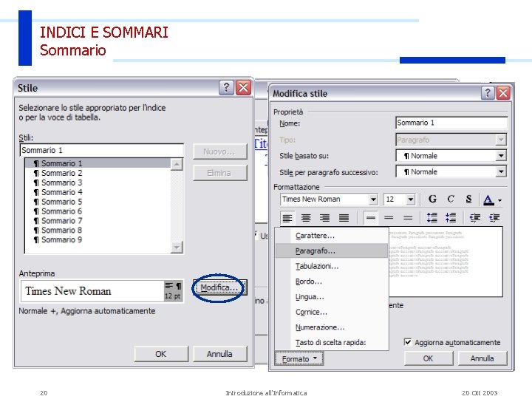Center align text in Modifica stile
The height and width of the screenshot is (399, 532).
tap(306, 218)
